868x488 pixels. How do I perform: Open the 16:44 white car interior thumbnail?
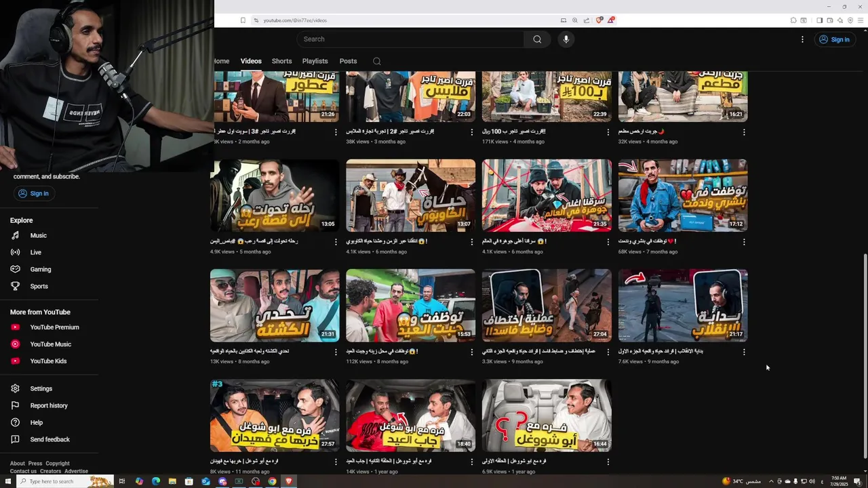tap(547, 415)
